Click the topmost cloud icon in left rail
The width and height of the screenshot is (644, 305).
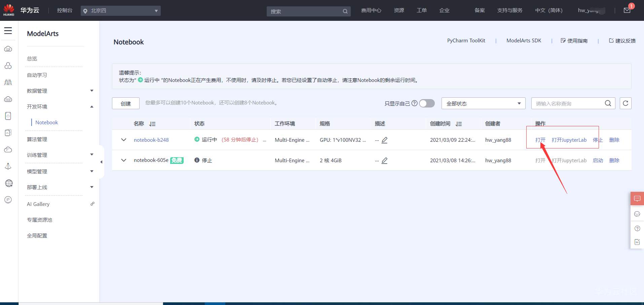point(8,49)
